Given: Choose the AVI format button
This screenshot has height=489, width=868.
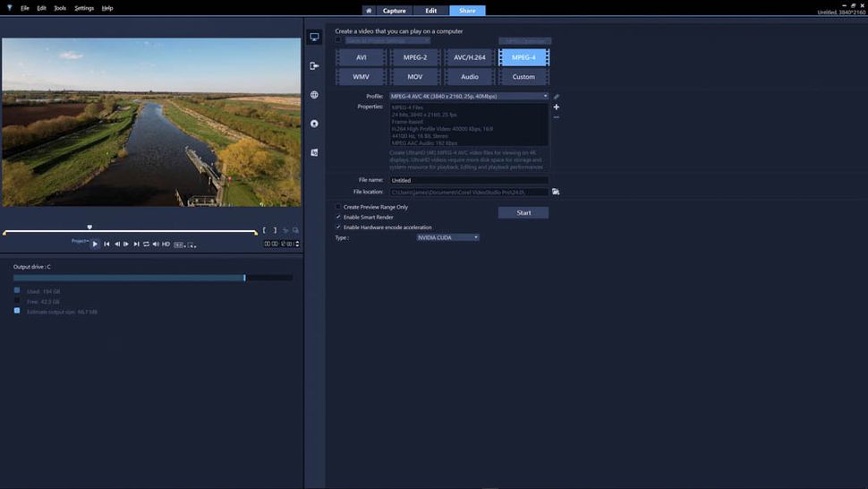Looking at the screenshot, I should click(x=361, y=57).
